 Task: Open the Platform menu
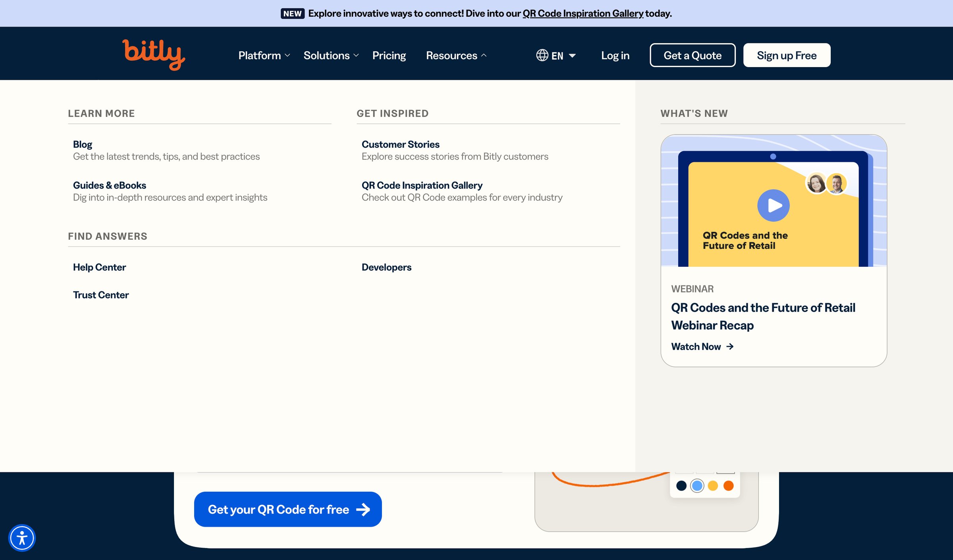pos(260,55)
